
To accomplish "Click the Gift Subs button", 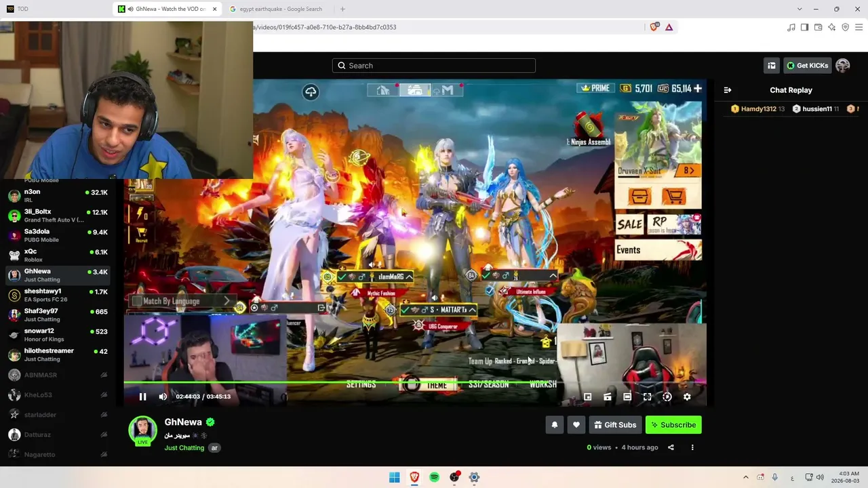I will point(615,425).
